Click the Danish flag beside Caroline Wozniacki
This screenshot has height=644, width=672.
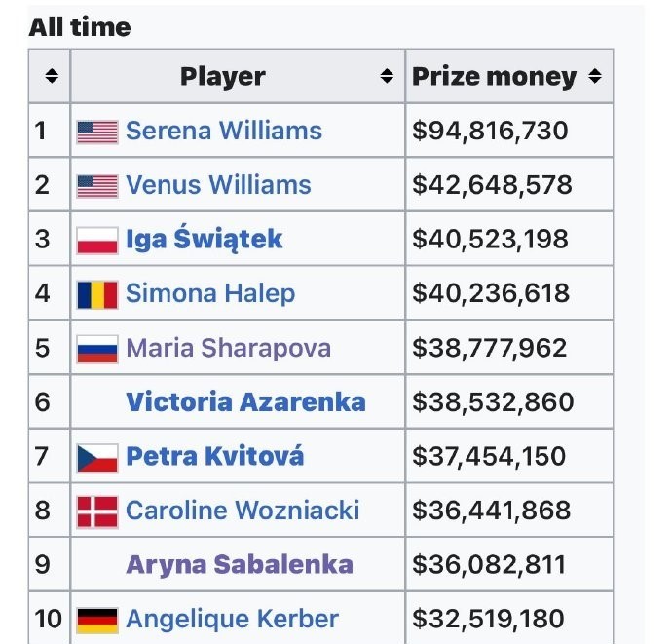(97, 511)
